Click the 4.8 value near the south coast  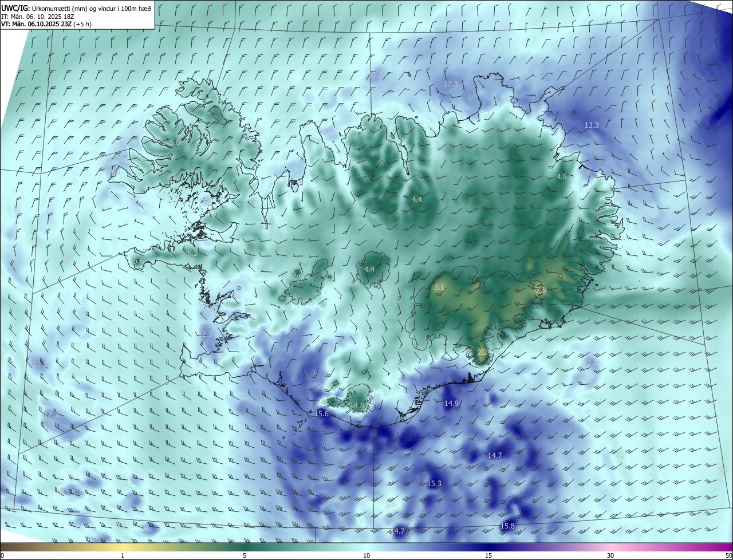pyautogui.click(x=359, y=405)
